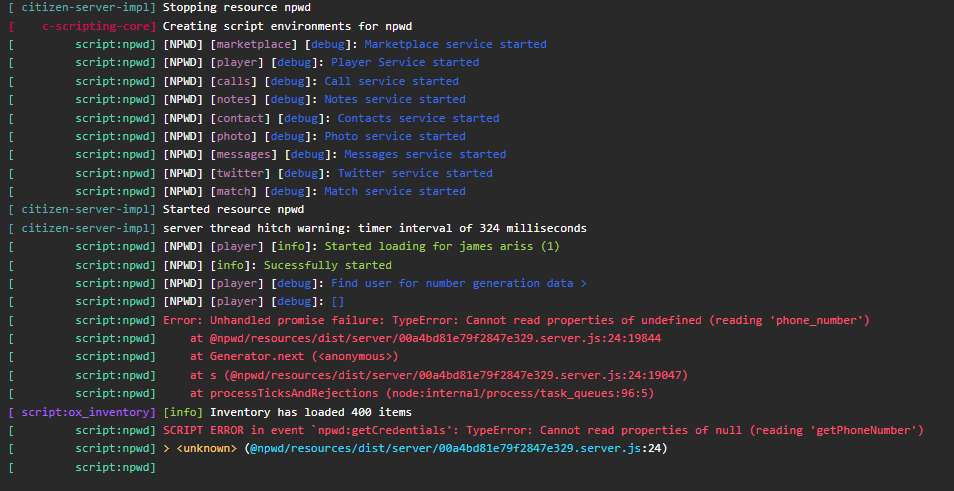The width and height of the screenshot is (954, 491).
Task: Open the server.js:24:19844 stack trace path
Action: (435, 338)
